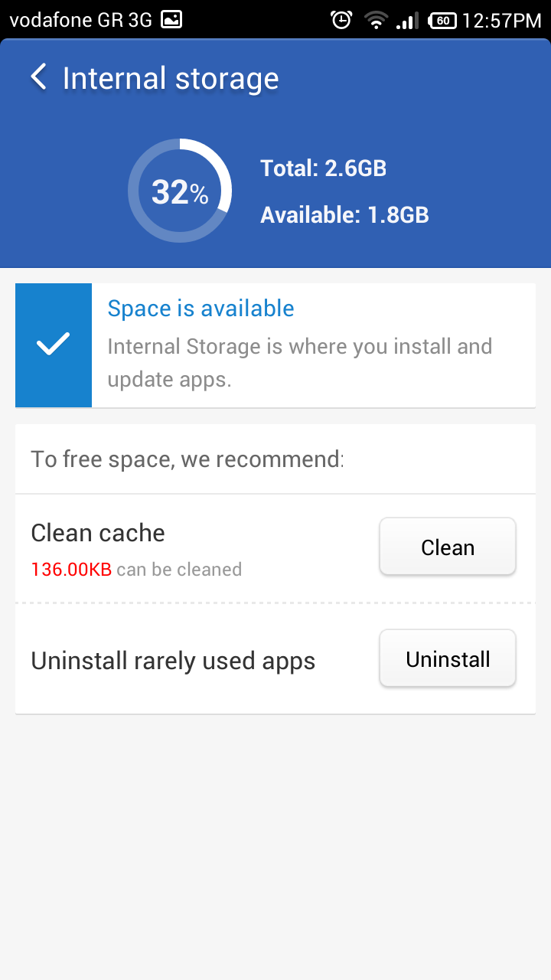Screen dimensions: 551x980
Task: Tap the Available: 1.8GB label
Action: click(344, 215)
